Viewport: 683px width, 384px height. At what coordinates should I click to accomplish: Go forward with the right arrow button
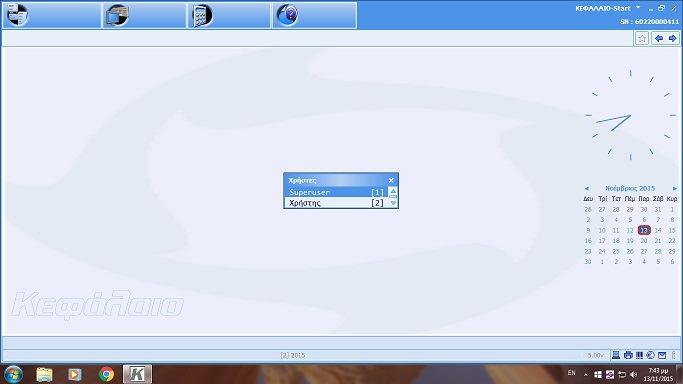coord(672,38)
